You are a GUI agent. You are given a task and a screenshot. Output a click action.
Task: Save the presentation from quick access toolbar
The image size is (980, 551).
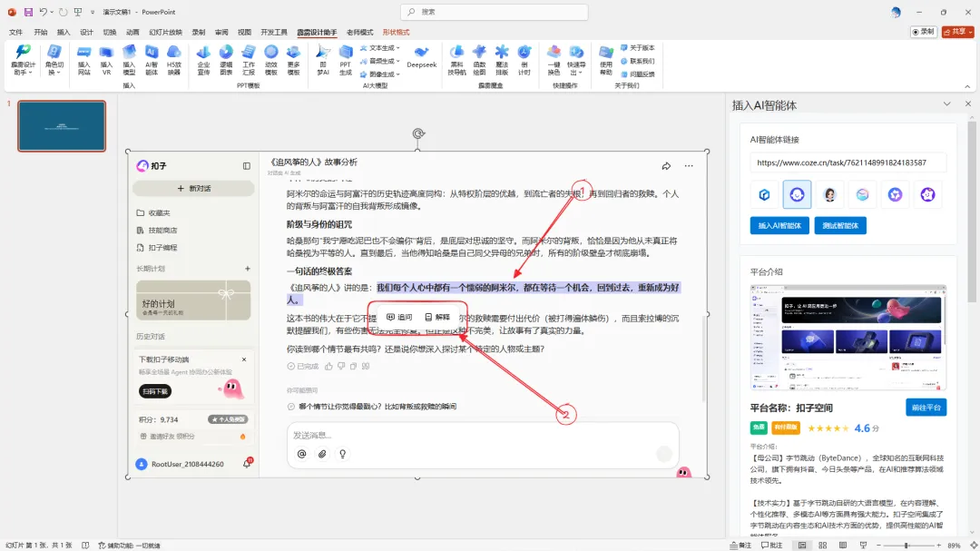tap(28, 12)
